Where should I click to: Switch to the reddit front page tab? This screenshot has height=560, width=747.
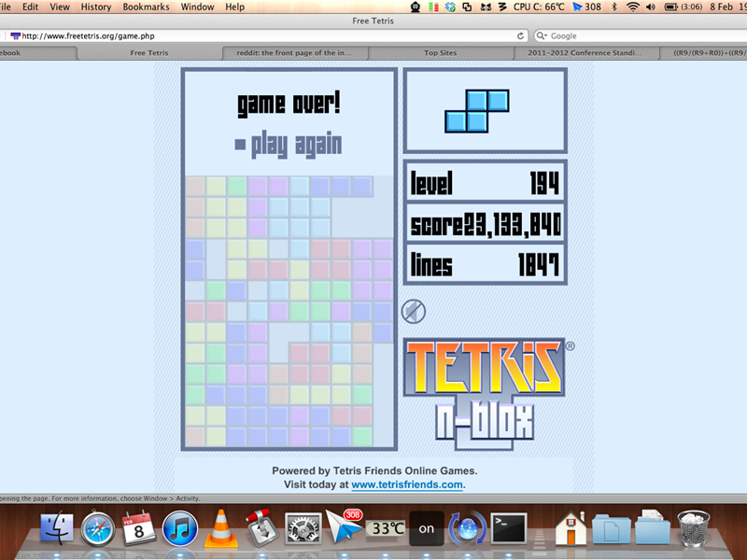[x=293, y=52]
